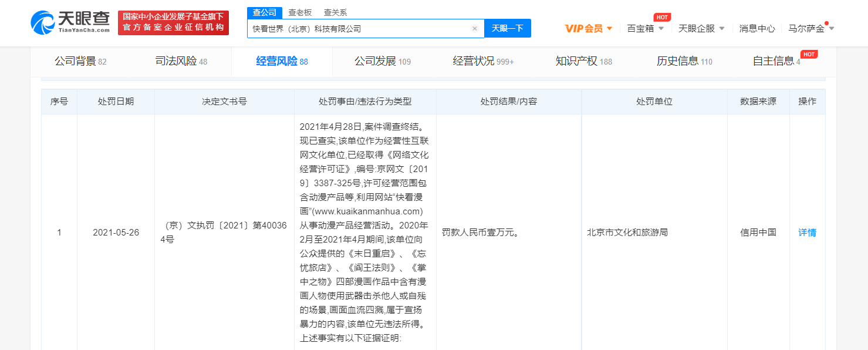Screen dimensions: 868x350
Task: Click the 信用中国 data source cell
Action: tap(758, 233)
